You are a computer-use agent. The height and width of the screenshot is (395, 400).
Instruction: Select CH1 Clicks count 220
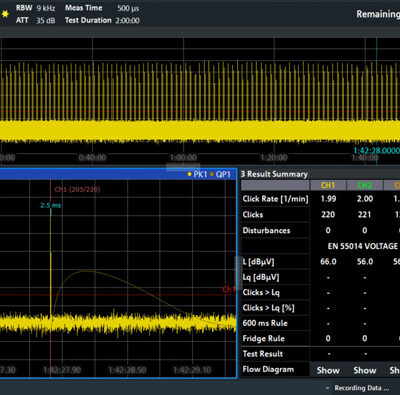(x=328, y=215)
